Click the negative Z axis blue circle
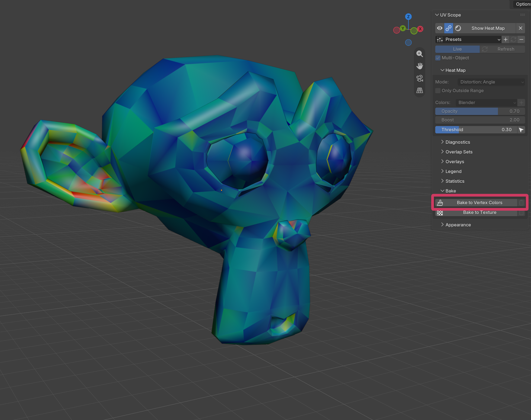This screenshot has width=531, height=420. click(408, 43)
